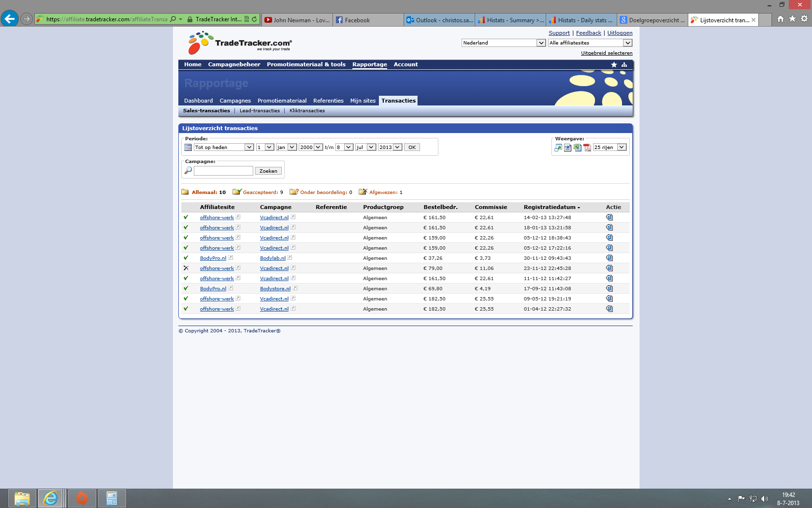View details of the 18-01-13 13:21:58 transaction

point(609,227)
